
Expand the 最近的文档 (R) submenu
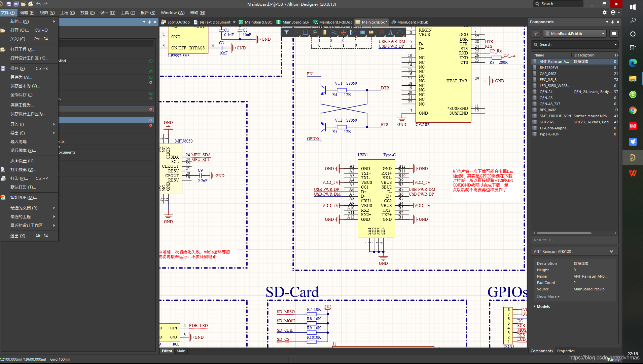tap(30, 208)
